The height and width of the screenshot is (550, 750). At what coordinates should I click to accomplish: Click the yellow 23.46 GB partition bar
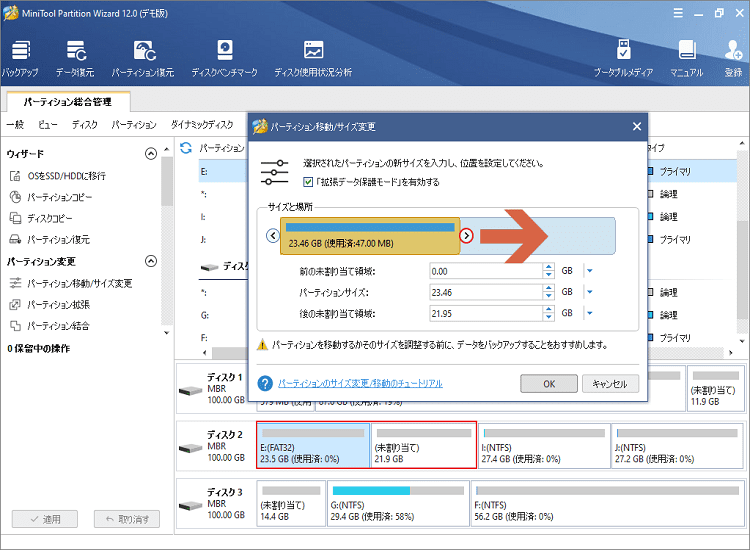(370, 236)
